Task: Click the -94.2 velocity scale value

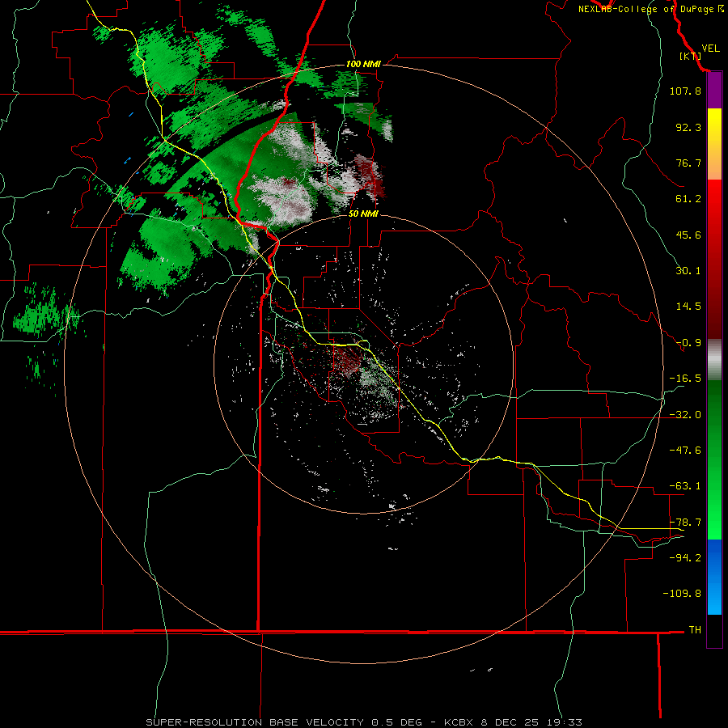Action: point(685,558)
